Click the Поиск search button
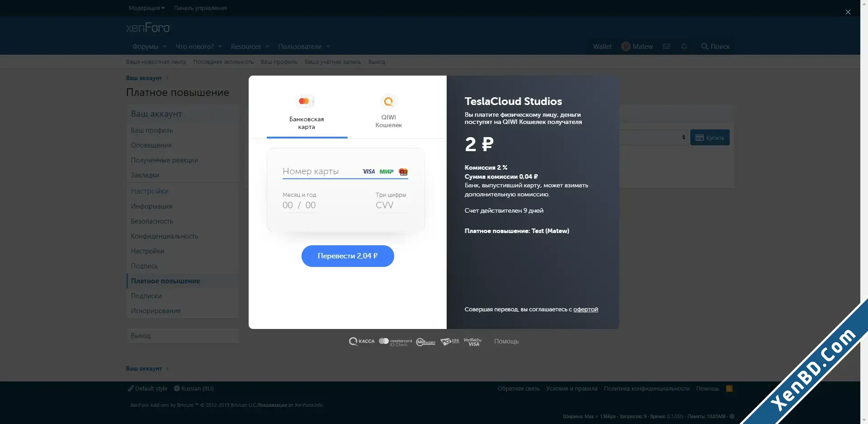The image size is (868, 424). 715,47
